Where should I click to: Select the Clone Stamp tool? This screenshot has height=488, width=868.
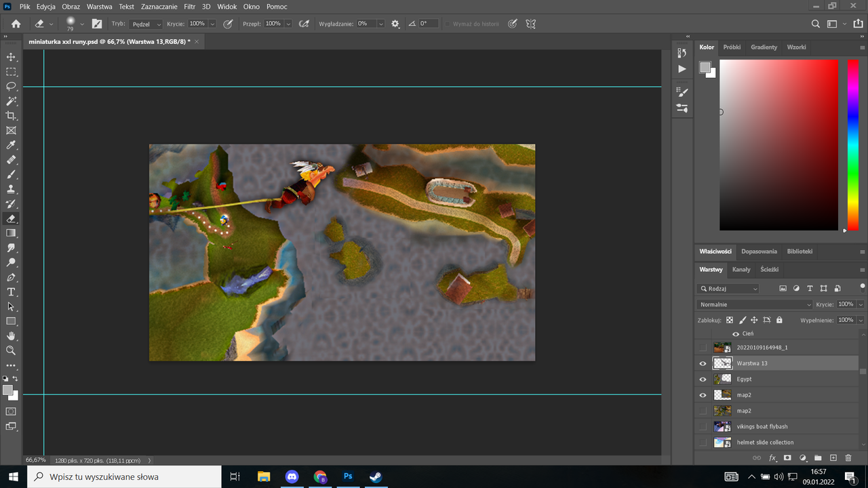(x=11, y=189)
